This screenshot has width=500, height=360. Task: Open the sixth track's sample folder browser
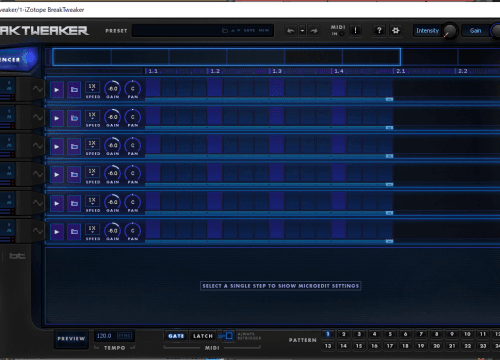(74, 232)
